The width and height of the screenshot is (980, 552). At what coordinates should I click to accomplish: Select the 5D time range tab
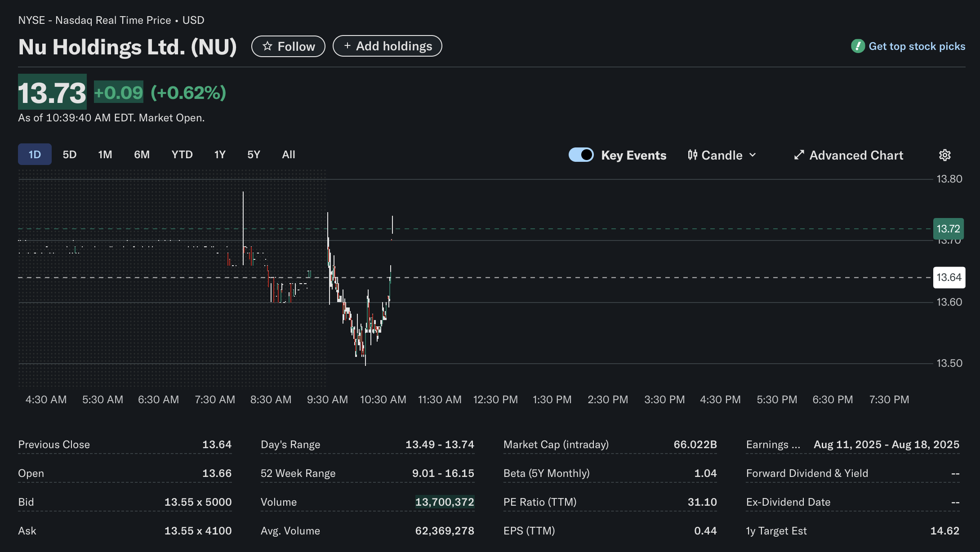70,155
